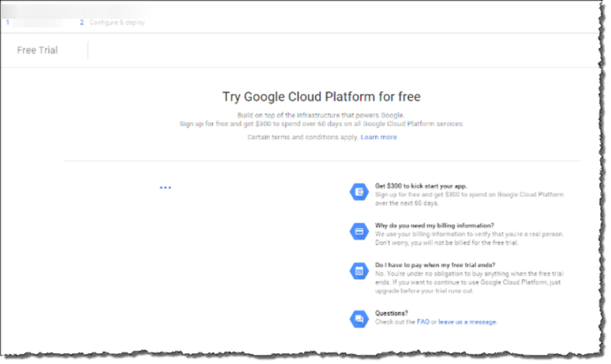611x364 pixels.
Task: Open the FAQ link
Action: (422, 322)
